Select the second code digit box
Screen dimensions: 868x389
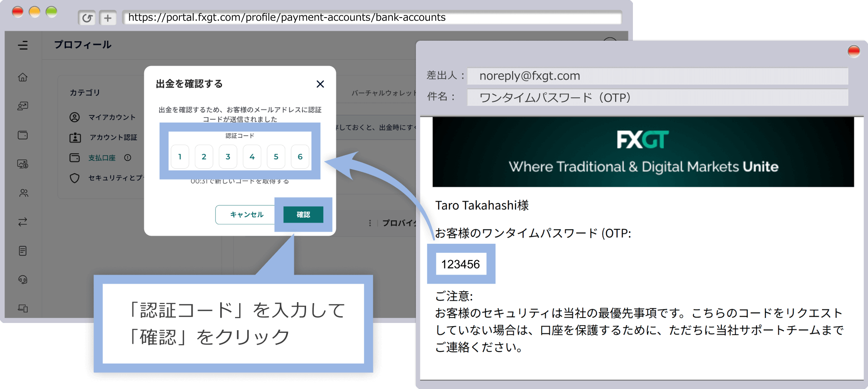tap(204, 157)
